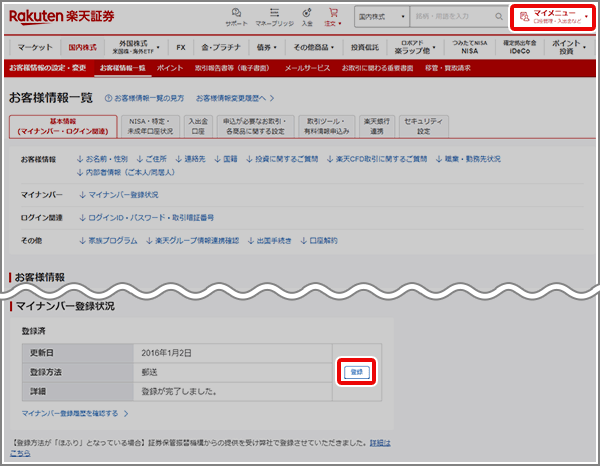Select the 金・プラチナ nav item

pos(221,47)
